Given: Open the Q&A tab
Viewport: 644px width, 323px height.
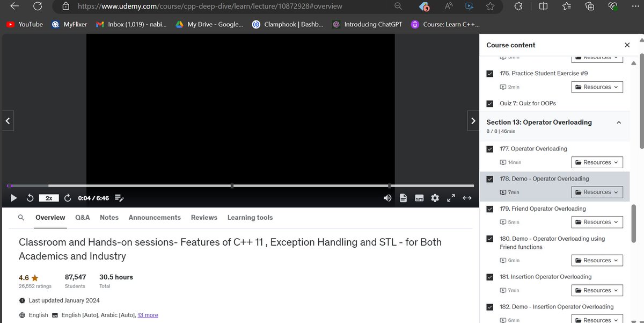Looking at the screenshot, I should (x=83, y=218).
